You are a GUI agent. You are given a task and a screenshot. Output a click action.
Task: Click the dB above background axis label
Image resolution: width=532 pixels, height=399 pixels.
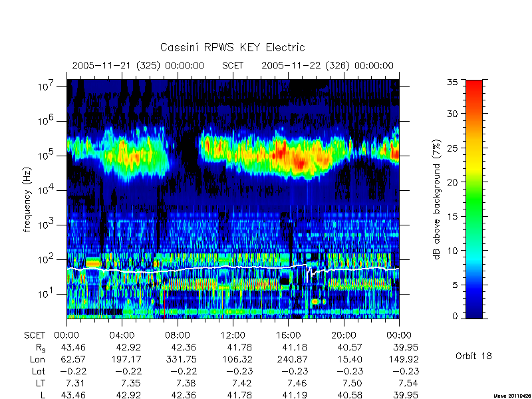(x=438, y=200)
